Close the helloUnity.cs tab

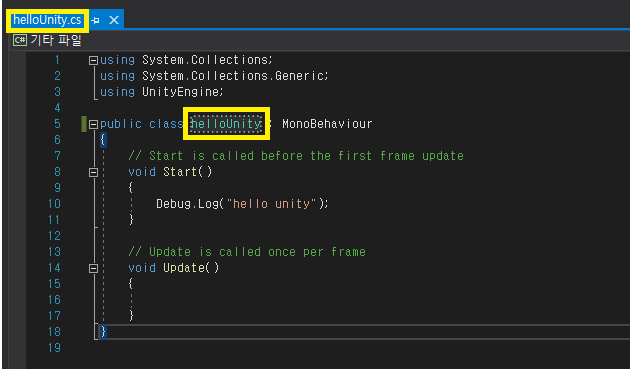tap(114, 20)
